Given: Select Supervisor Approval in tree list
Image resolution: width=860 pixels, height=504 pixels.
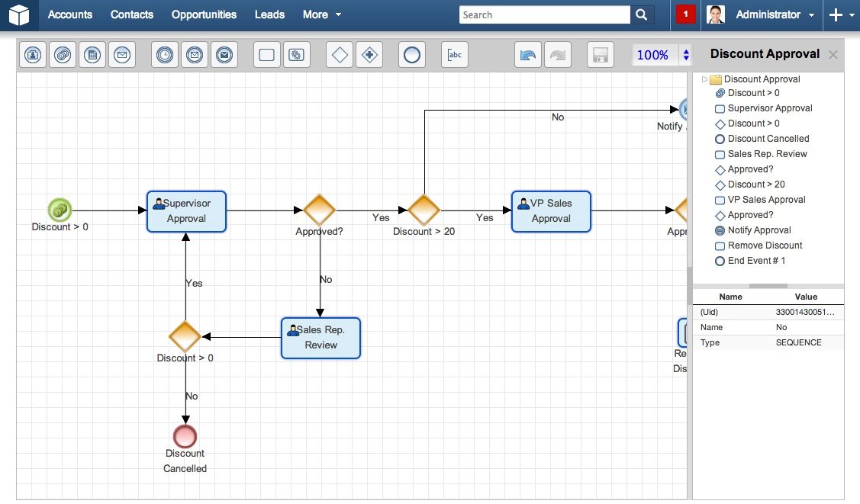Looking at the screenshot, I should coord(769,108).
